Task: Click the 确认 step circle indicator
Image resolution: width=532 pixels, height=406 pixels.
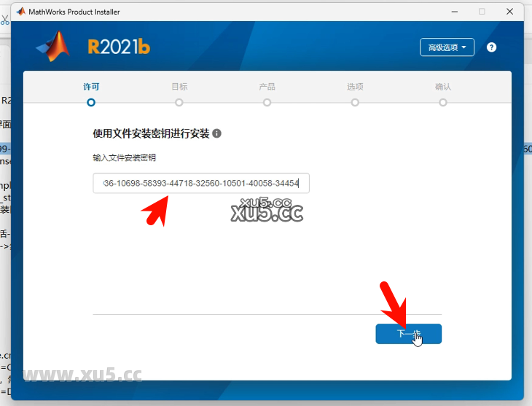Action: pyautogui.click(x=443, y=103)
